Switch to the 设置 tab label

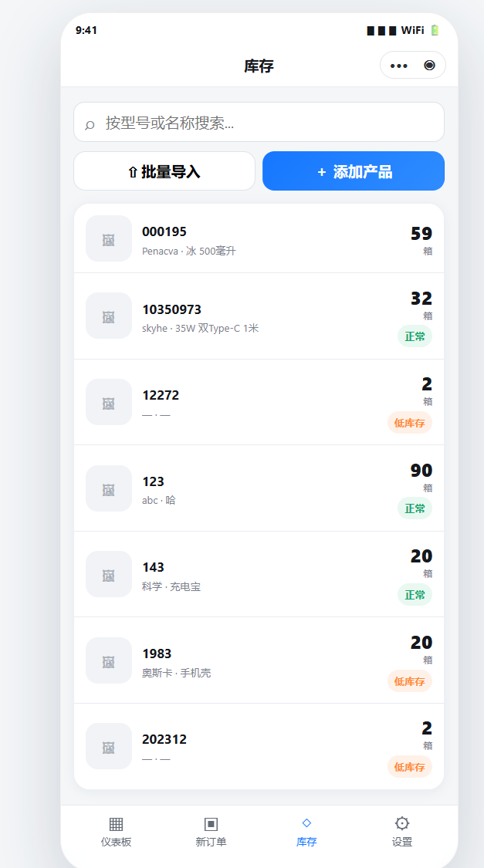(x=402, y=842)
